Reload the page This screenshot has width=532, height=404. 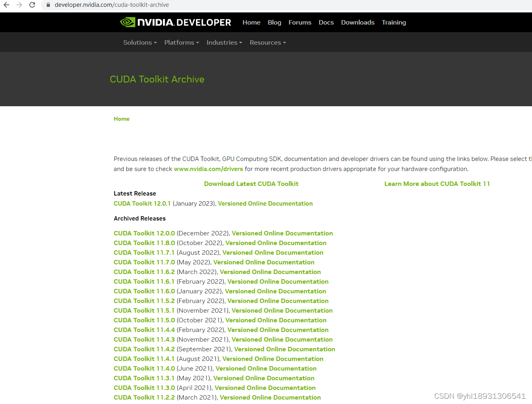tap(32, 6)
